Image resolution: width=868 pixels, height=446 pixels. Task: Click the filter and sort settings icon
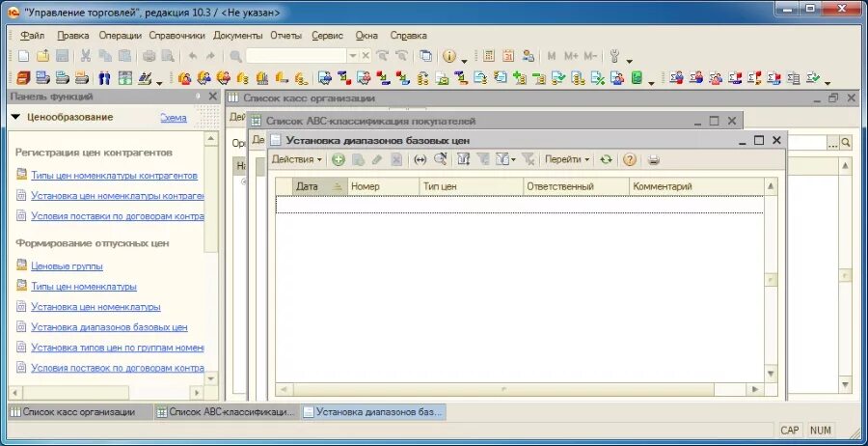pos(463,159)
